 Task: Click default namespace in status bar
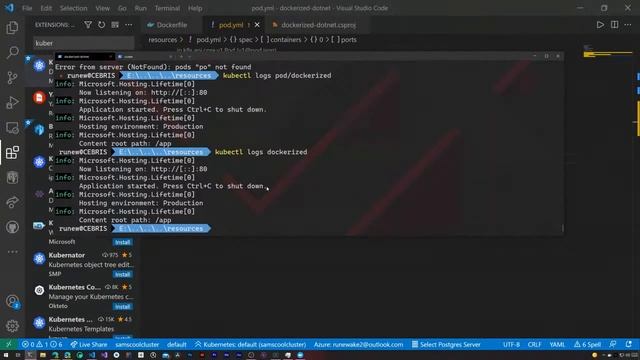click(x=177, y=344)
